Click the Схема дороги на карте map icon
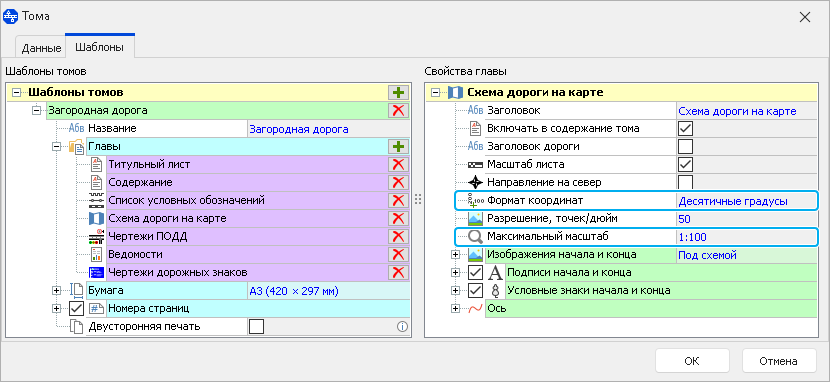The height and width of the screenshot is (382, 830). point(96,219)
